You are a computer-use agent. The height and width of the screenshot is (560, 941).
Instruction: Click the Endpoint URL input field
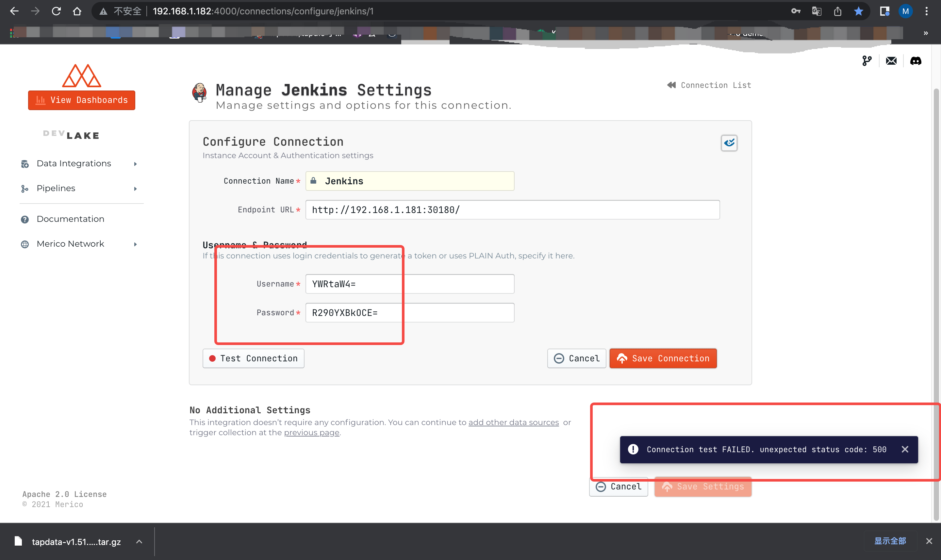512,210
